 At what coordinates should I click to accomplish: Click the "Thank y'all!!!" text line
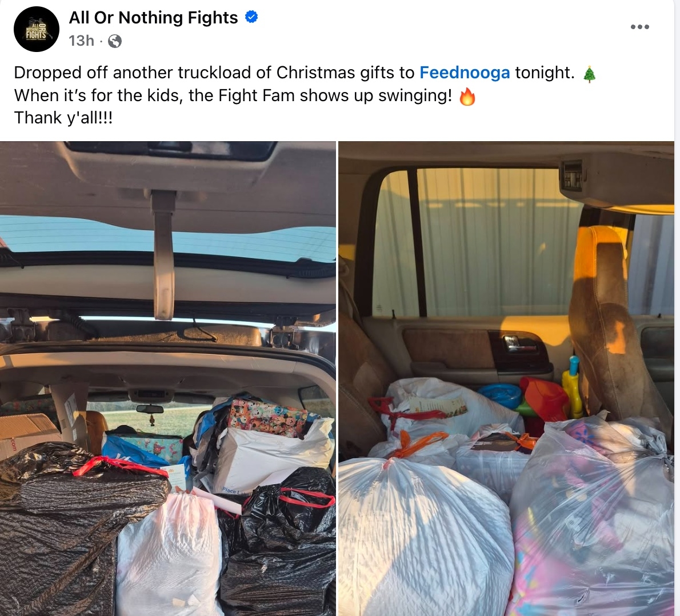tap(63, 118)
